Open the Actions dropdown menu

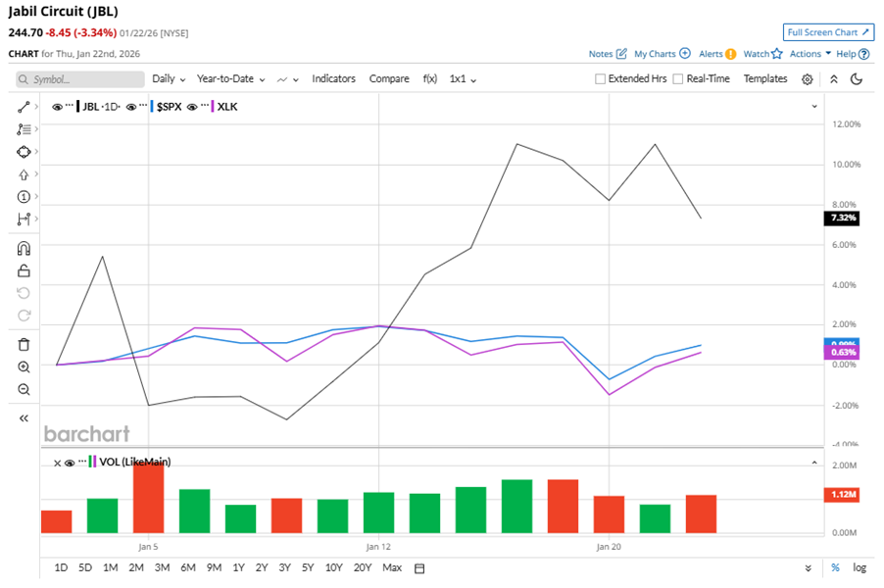click(810, 54)
